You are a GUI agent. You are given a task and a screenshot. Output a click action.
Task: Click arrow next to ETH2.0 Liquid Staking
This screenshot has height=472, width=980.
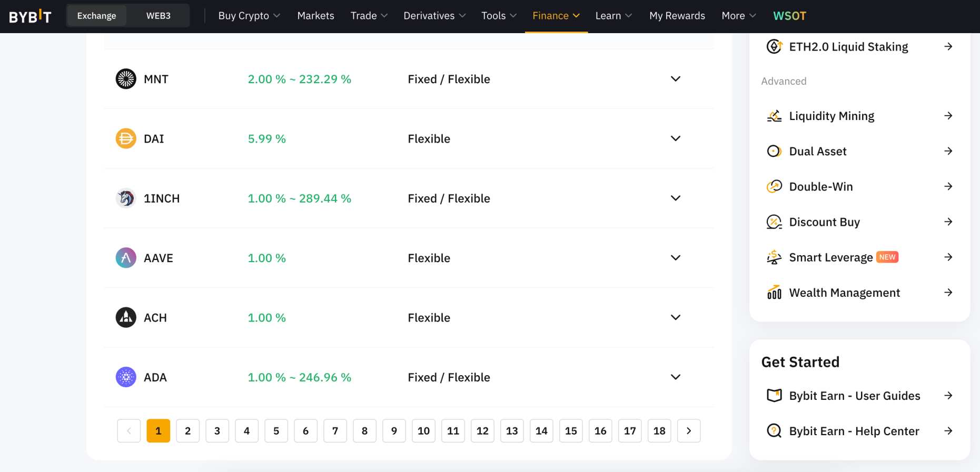[948, 46]
